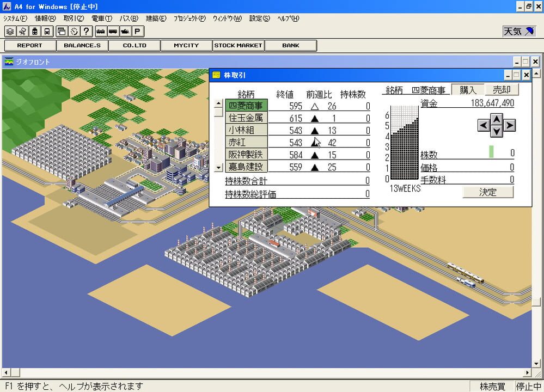Select stock 住玉金属 in the list
Screen dimensions: 544x392
[x=247, y=117]
